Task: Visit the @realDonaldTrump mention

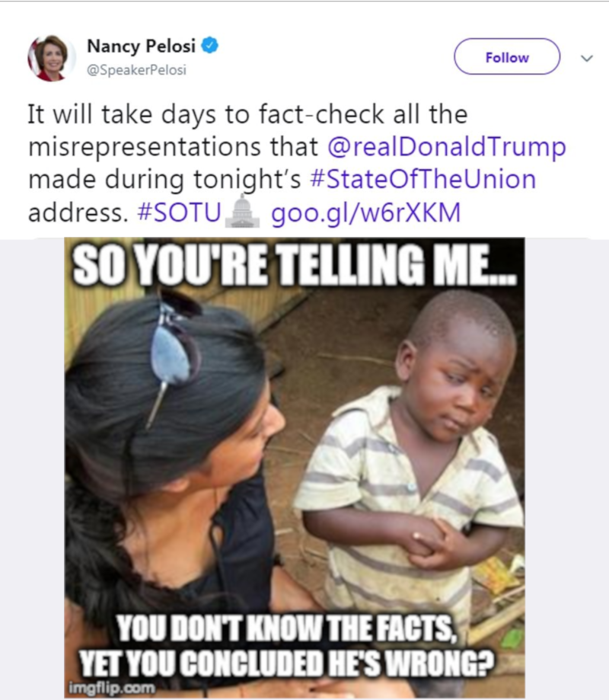Action: click(447, 147)
